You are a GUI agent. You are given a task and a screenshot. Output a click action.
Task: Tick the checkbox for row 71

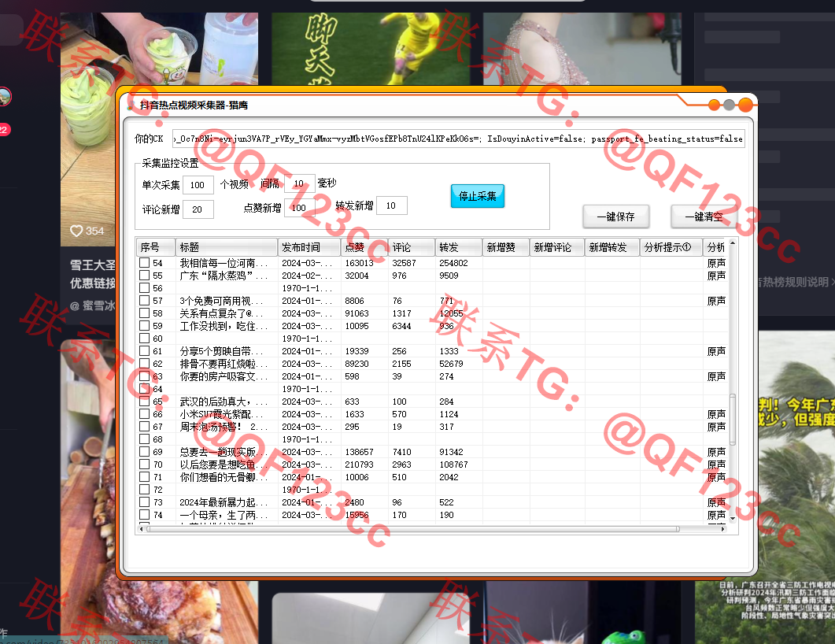coord(144,477)
